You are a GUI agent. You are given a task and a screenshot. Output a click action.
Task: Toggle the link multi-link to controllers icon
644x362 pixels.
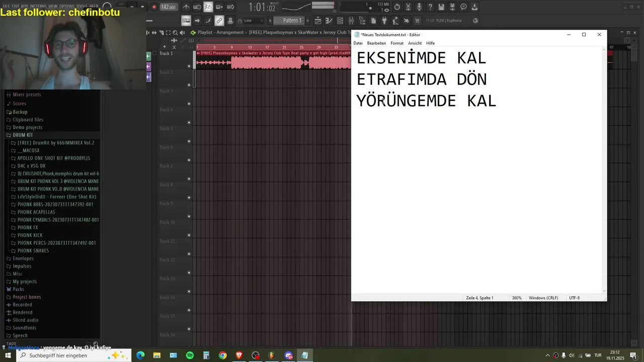tap(219, 21)
